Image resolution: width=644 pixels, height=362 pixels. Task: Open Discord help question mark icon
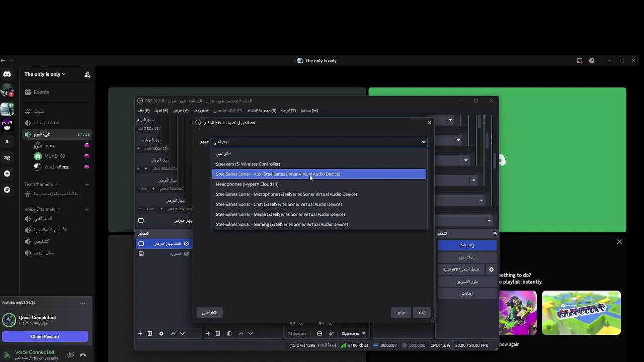pyautogui.click(x=592, y=61)
